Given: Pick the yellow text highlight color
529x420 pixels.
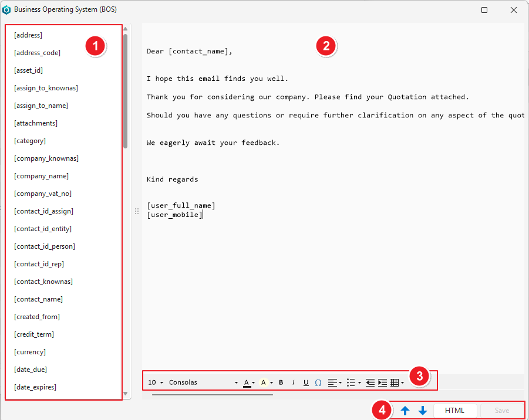Looking at the screenshot, I should 264,382.
